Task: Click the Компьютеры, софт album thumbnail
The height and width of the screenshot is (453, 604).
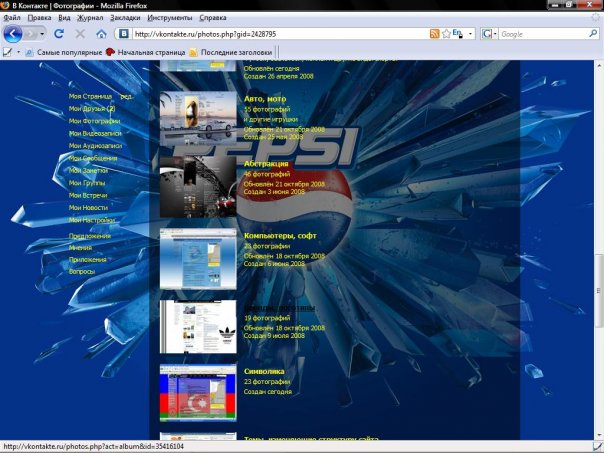Action: (x=198, y=259)
